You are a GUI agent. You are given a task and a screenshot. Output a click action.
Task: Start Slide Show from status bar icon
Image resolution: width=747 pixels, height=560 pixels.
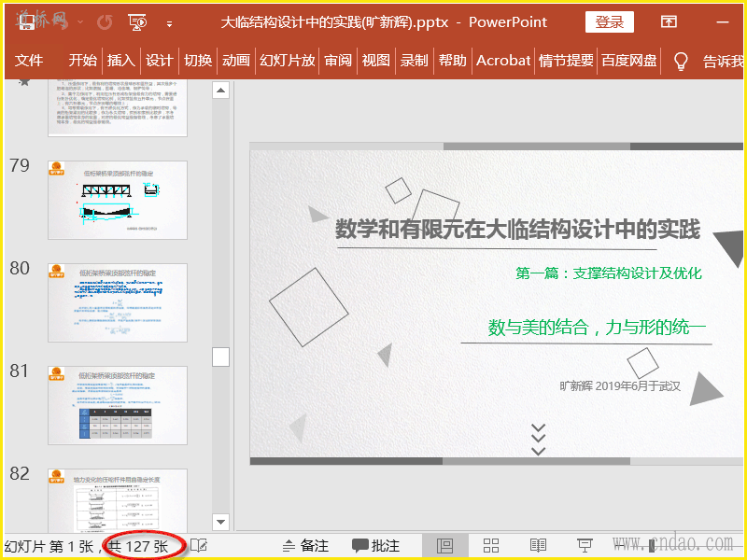[x=585, y=546]
